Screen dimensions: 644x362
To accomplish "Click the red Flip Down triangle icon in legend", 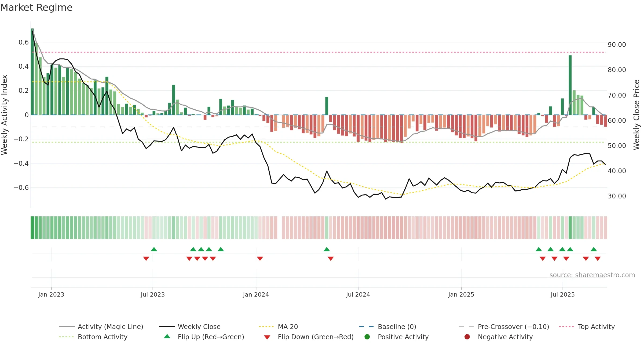I will [267, 337].
